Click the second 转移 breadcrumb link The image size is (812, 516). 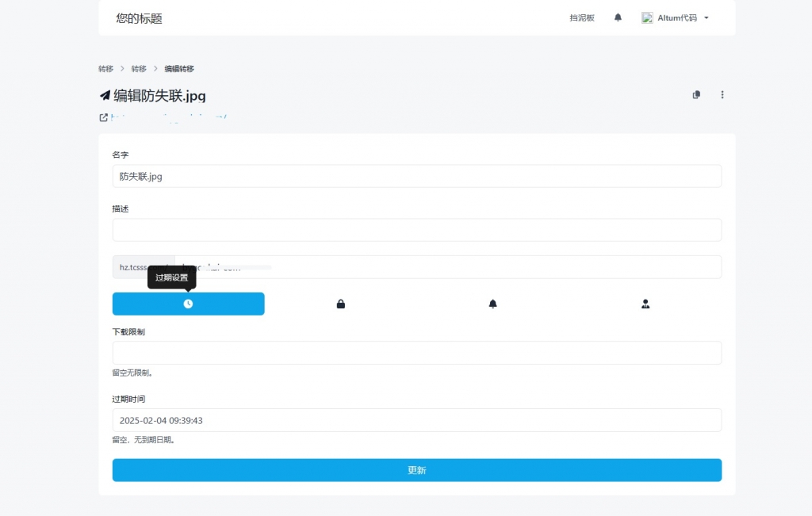tap(139, 69)
